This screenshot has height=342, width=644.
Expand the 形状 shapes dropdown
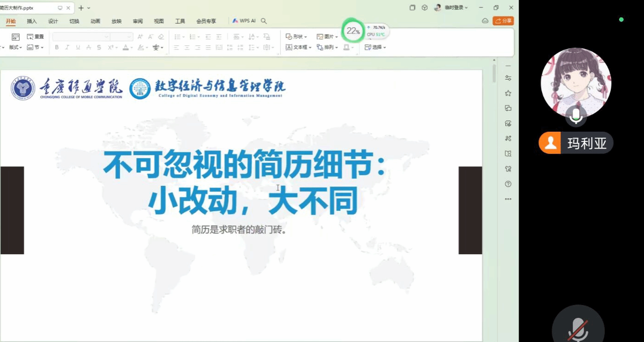point(297,37)
